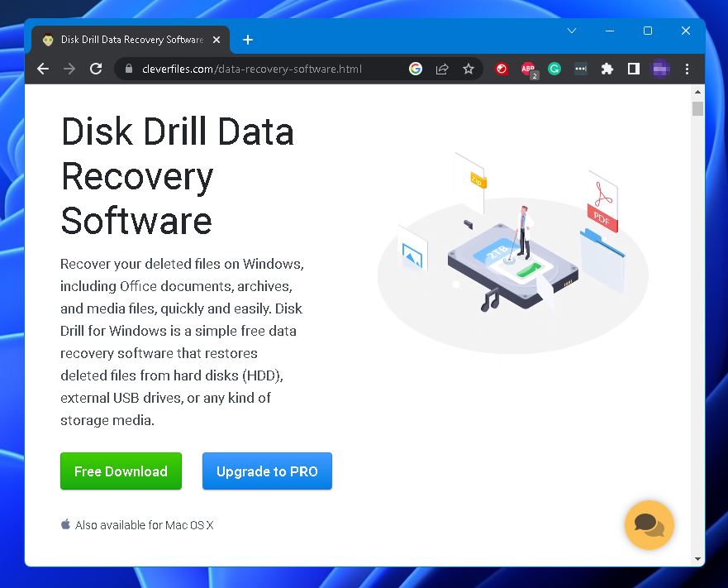Bookmark this page with the star
Image resolution: width=728 pixels, height=588 pixels.
pos(469,69)
